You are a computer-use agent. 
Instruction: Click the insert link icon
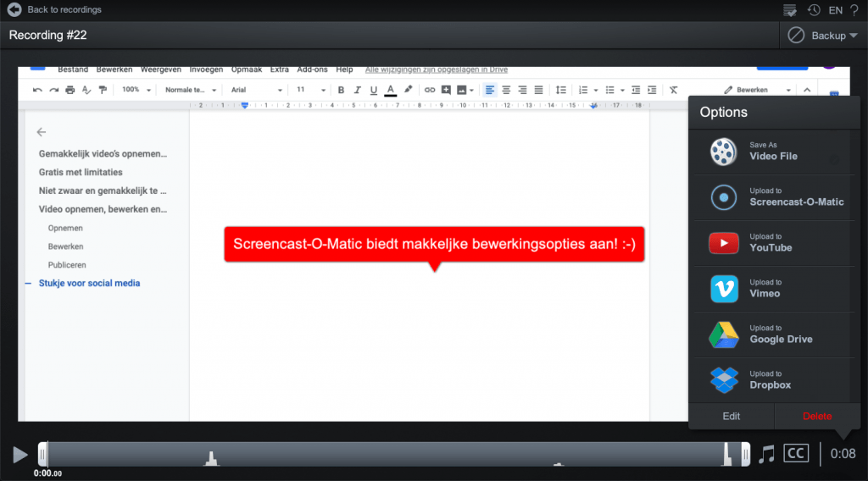(x=430, y=90)
